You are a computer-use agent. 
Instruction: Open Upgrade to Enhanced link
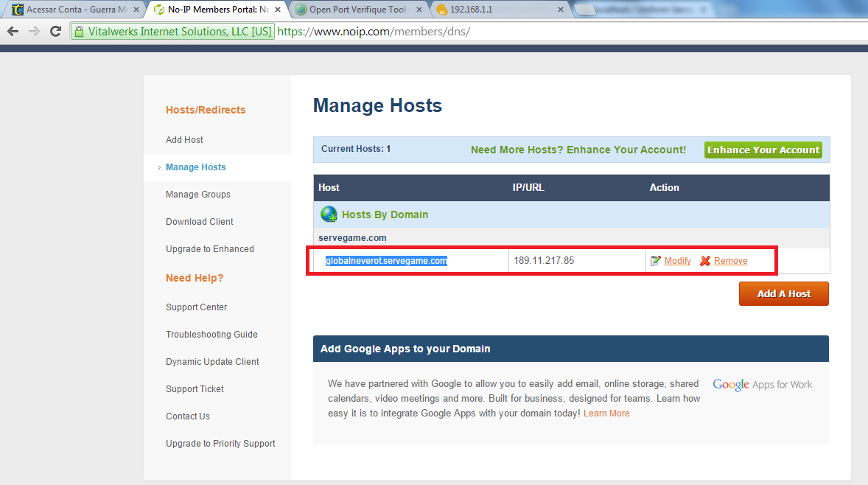click(x=210, y=249)
